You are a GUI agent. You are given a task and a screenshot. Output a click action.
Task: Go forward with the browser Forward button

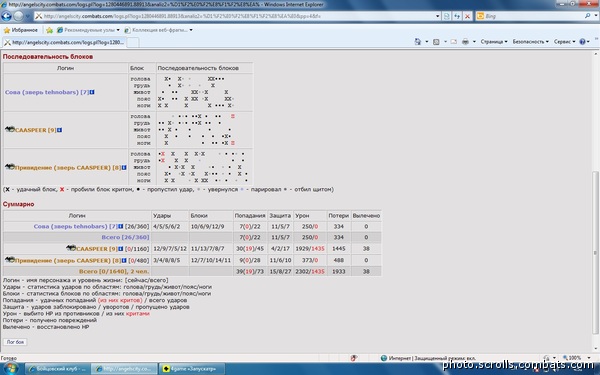tap(18, 16)
